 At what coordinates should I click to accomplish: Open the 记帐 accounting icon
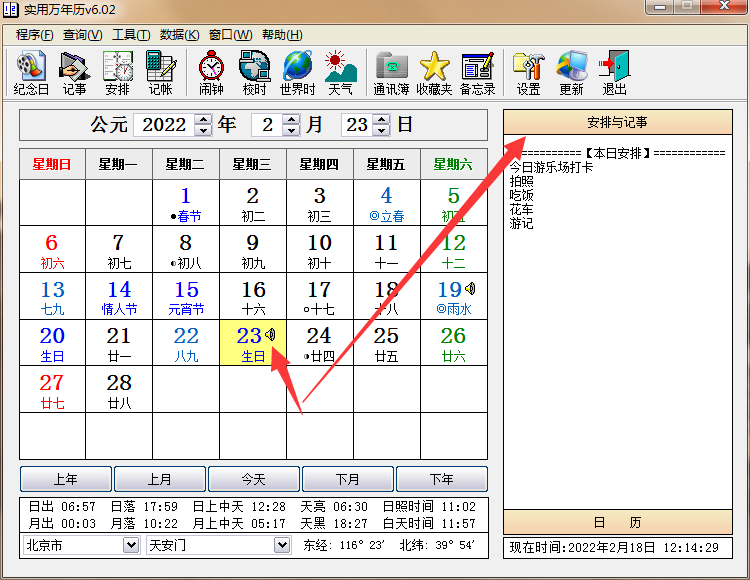(160, 73)
